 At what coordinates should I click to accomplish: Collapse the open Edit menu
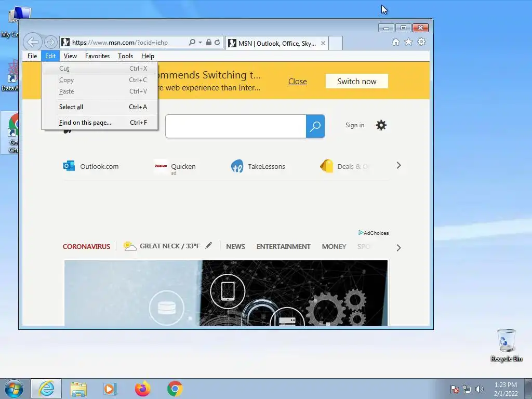(x=50, y=56)
